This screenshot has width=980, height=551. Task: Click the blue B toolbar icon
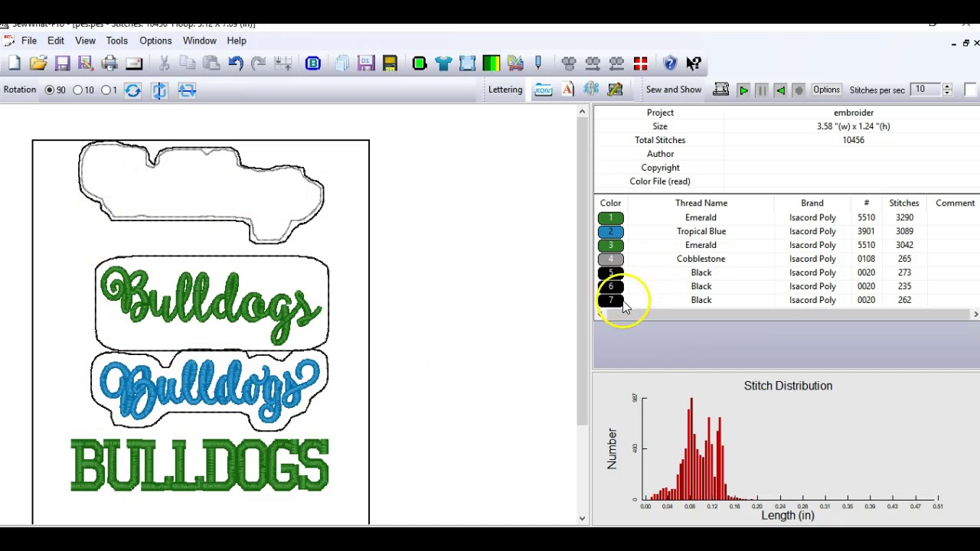point(313,64)
